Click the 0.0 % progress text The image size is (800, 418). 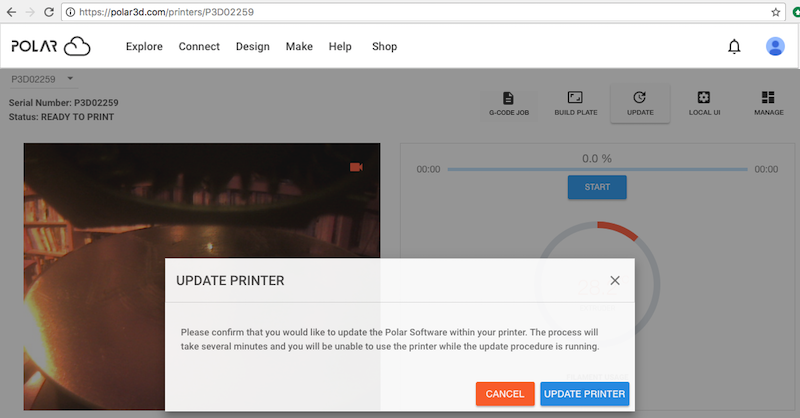597,159
